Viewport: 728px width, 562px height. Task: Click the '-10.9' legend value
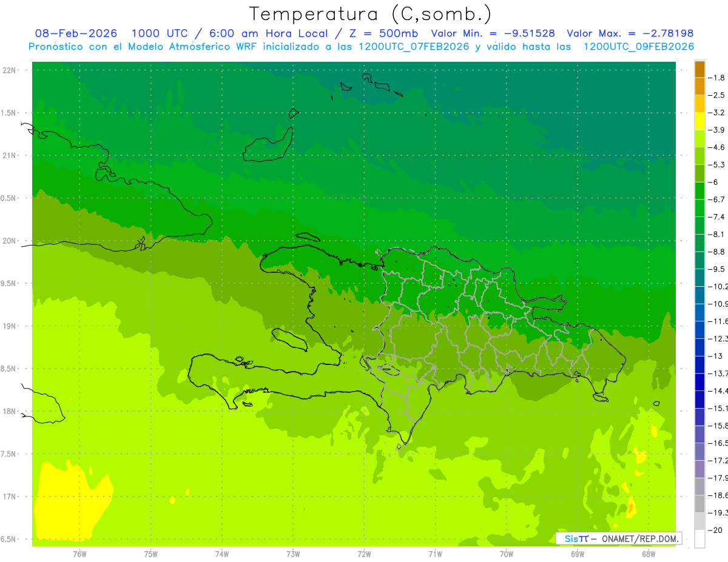[x=718, y=304]
